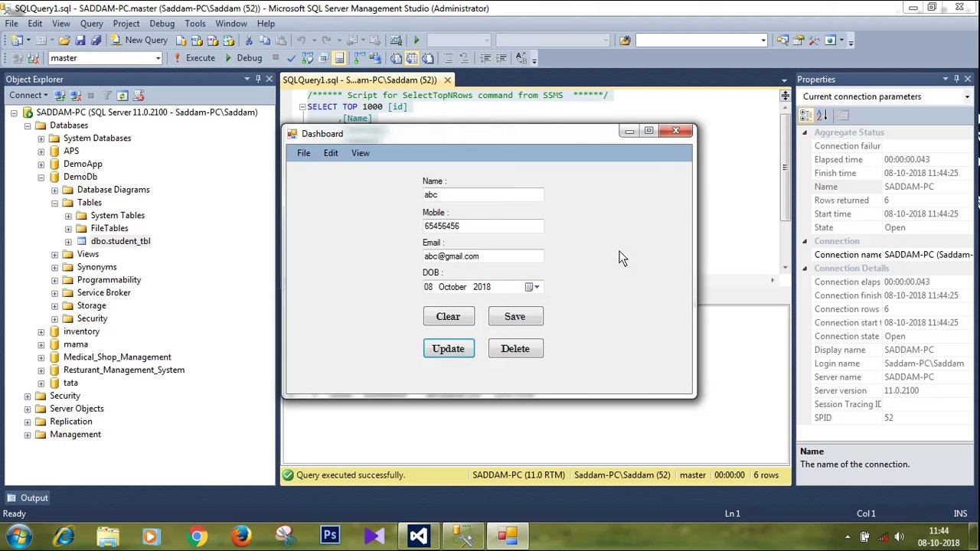Screen dimensions: 980x551
Task: Sort properties alphabetically
Action: 822,116
